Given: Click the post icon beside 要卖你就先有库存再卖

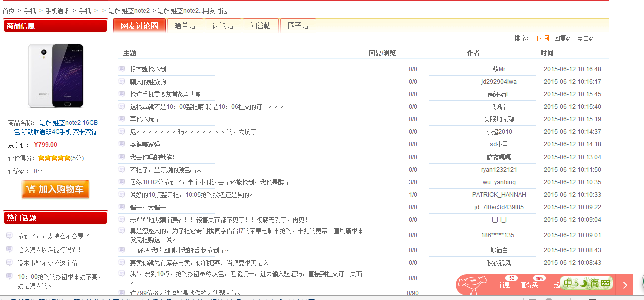Looking at the screenshot, I should pos(122,262).
